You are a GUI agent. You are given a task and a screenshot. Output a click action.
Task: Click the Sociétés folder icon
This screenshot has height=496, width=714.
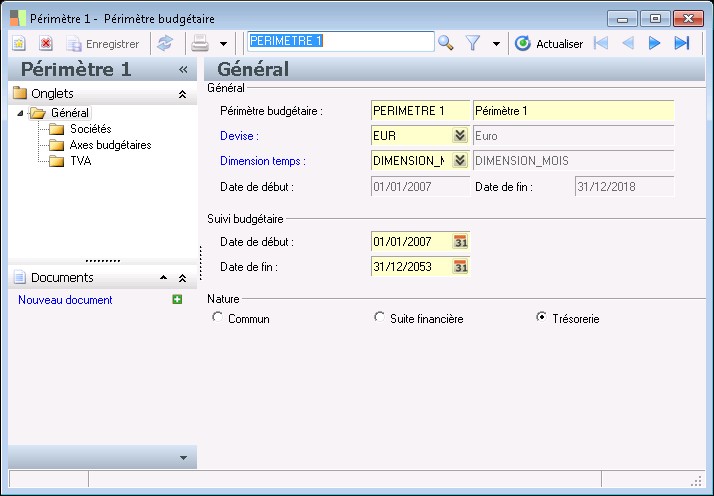coord(56,129)
